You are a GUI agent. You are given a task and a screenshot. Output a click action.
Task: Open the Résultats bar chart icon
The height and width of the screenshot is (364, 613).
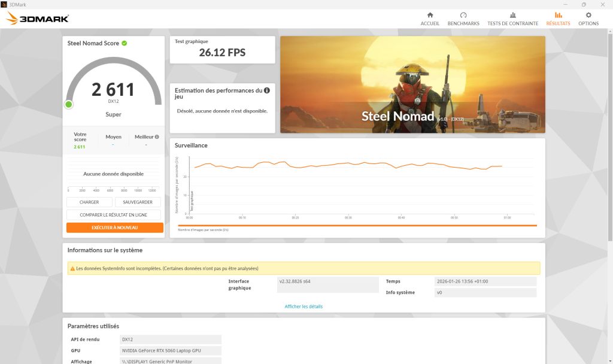point(559,15)
